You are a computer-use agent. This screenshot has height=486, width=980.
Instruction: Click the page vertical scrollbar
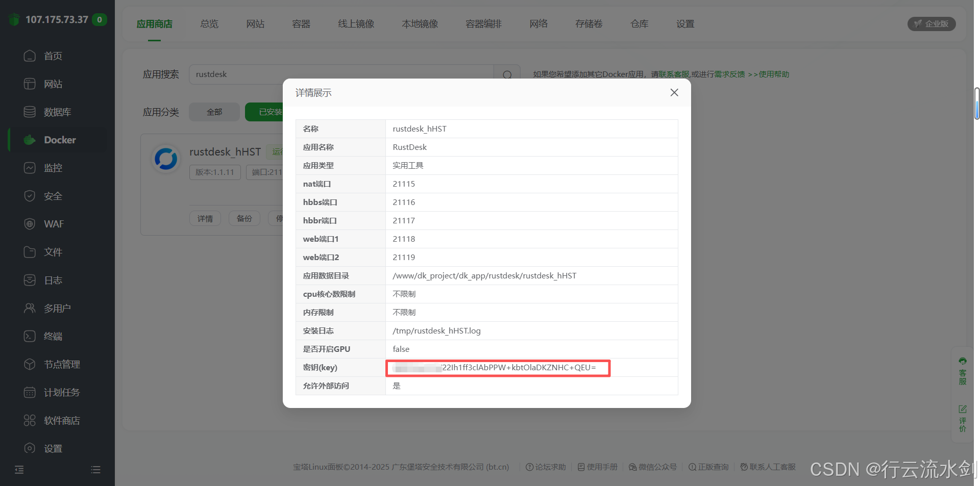click(976, 104)
